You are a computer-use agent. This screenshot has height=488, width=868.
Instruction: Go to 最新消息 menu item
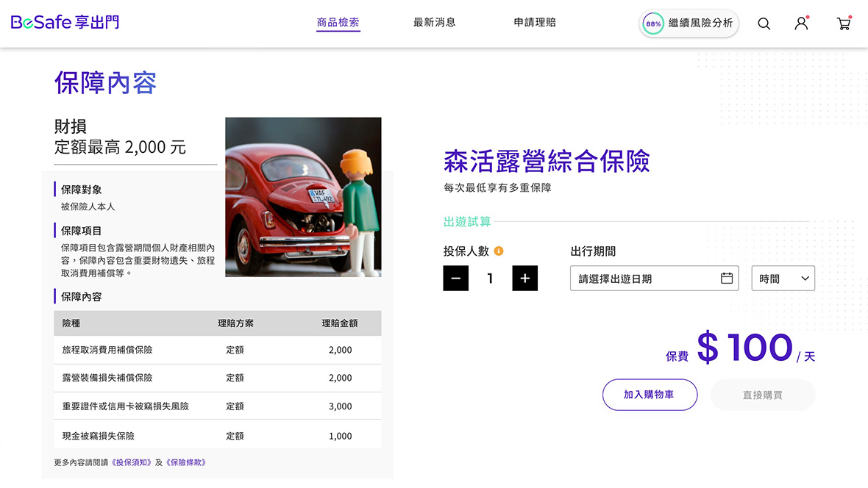[x=434, y=23]
